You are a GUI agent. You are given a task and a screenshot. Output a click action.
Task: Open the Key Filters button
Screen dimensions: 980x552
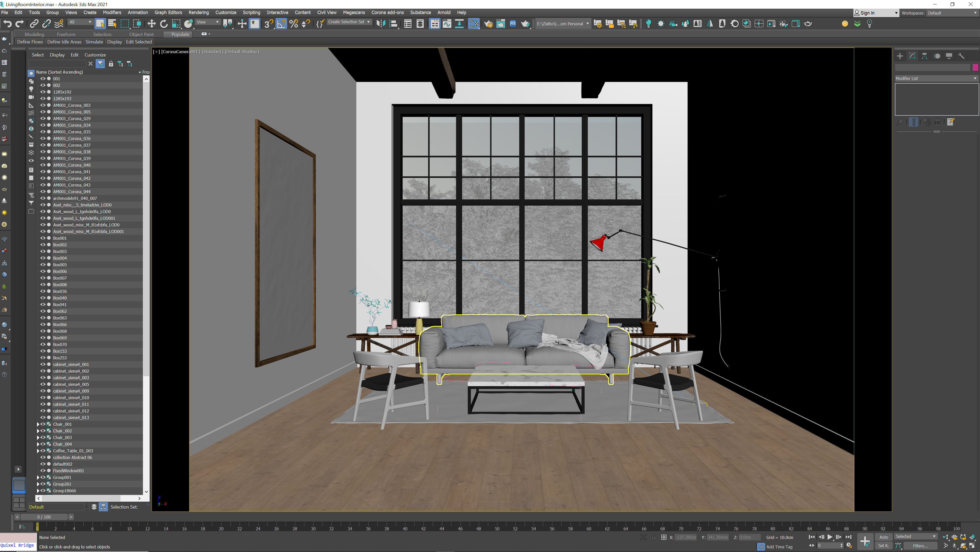pos(920,546)
